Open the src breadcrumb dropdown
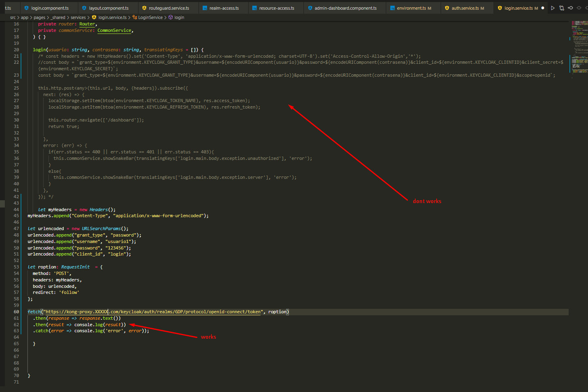This screenshot has width=588, height=392. coord(12,17)
